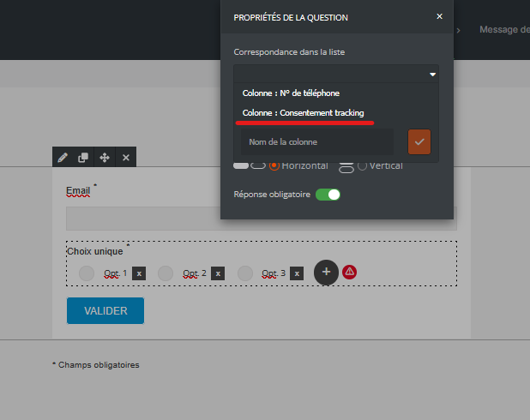Open the Message de tab in header
The image size is (530, 420).
pos(504,30)
